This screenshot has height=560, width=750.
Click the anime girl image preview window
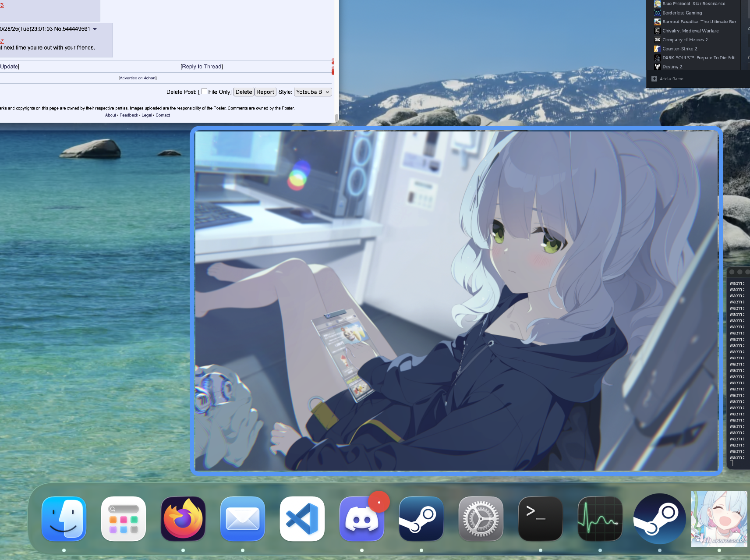point(456,301)
